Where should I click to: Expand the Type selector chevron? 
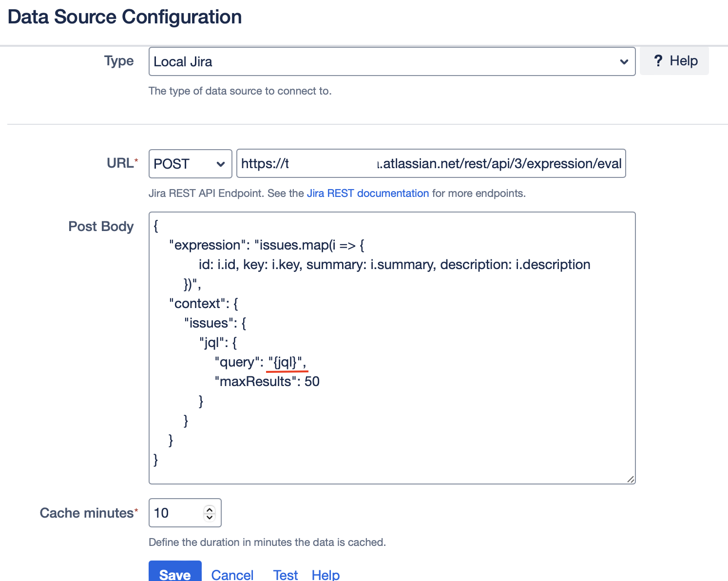pyautogui.click(x=624, y=62)
